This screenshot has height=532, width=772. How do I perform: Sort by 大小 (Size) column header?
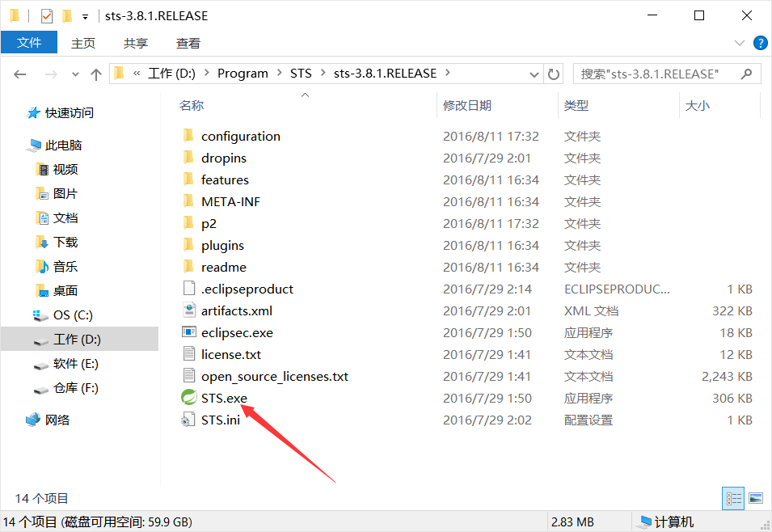pyautogui.click(x=697, y=105)
